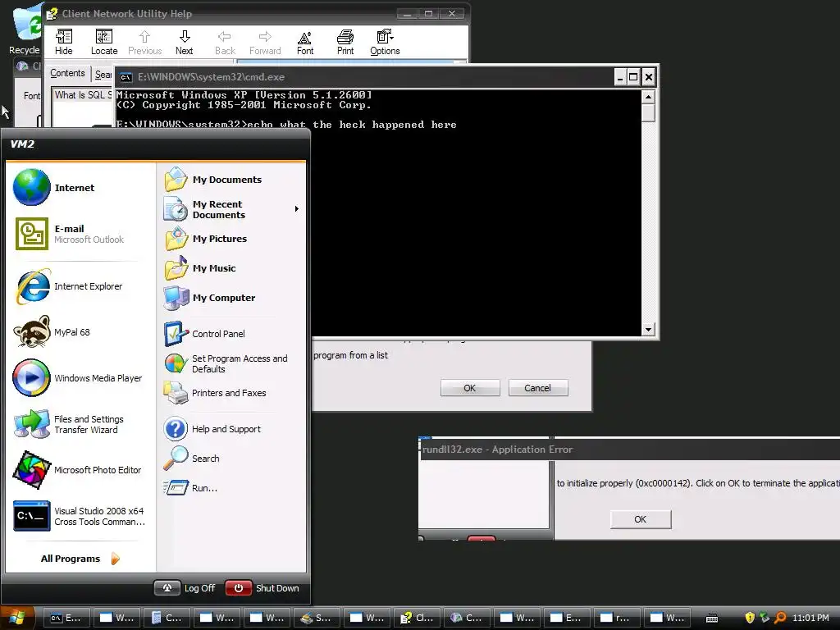Click the cmd window scroll-down arrow
The height and width of the screenshot is (630, 840).
pyautogui.click(x=648, y=330)
